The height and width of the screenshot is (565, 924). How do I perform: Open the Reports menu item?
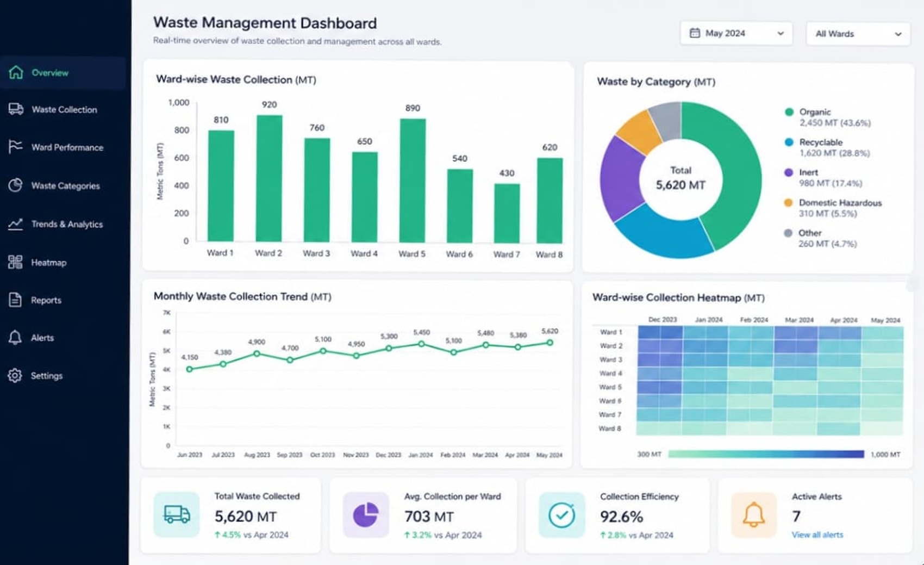(x=63, y=300)
